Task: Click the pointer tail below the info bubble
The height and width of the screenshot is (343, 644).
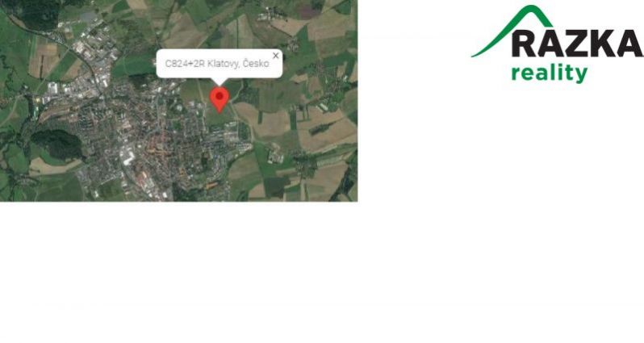Action: coord(220,82)
